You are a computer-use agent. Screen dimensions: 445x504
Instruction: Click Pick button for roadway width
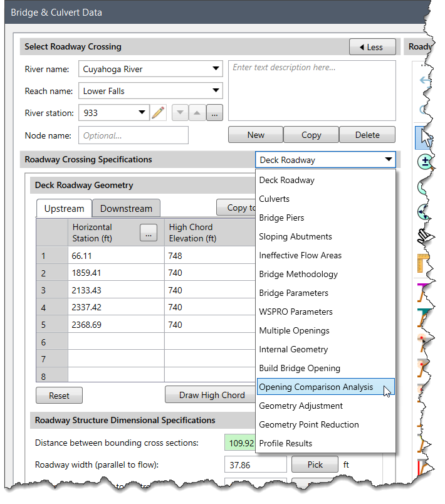tap(315, 465)
